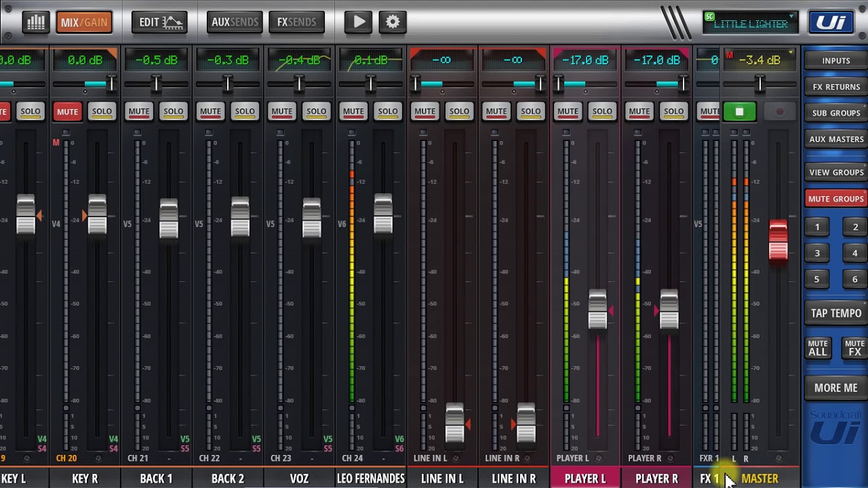Select MUTE GROUPS mode

836,199
